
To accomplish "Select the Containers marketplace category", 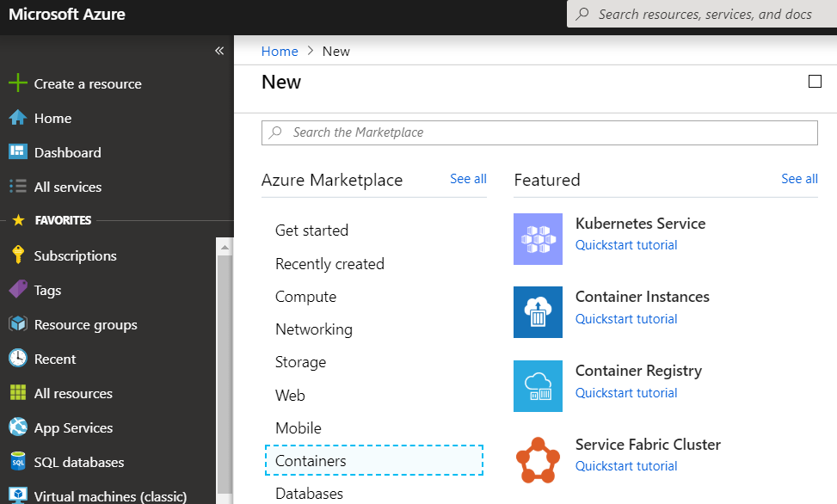I will pos(311,461).
